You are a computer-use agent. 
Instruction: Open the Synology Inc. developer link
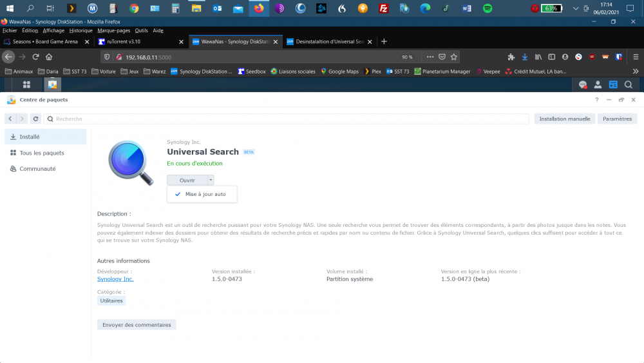tap(115, 279)
